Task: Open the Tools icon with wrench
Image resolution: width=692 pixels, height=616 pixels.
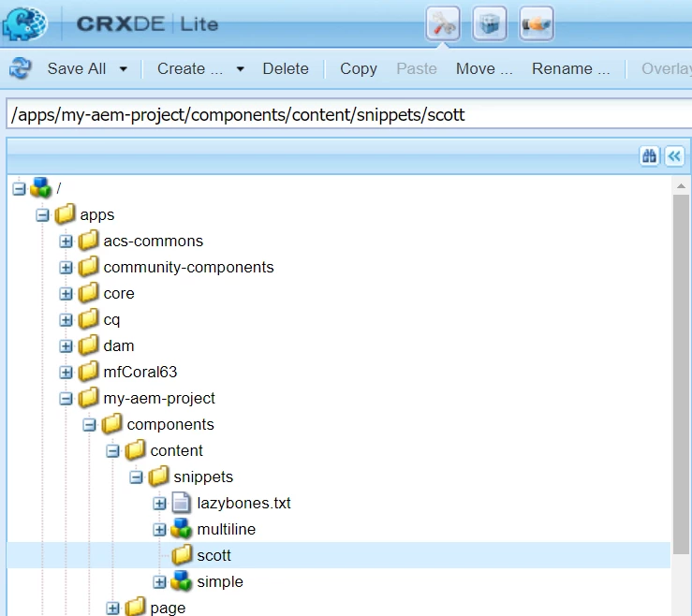Action: click(443, 23)
